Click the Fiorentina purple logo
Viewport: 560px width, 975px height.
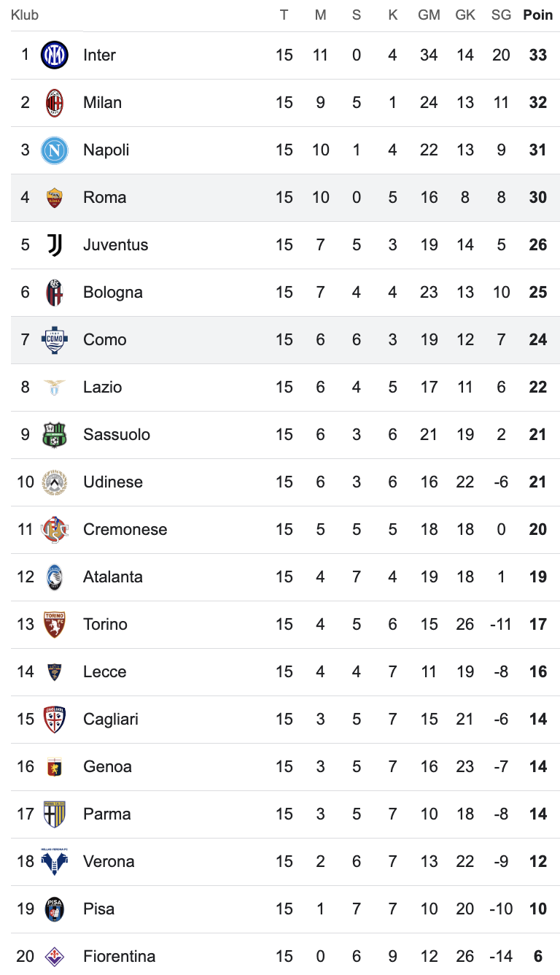click(55, 956)
